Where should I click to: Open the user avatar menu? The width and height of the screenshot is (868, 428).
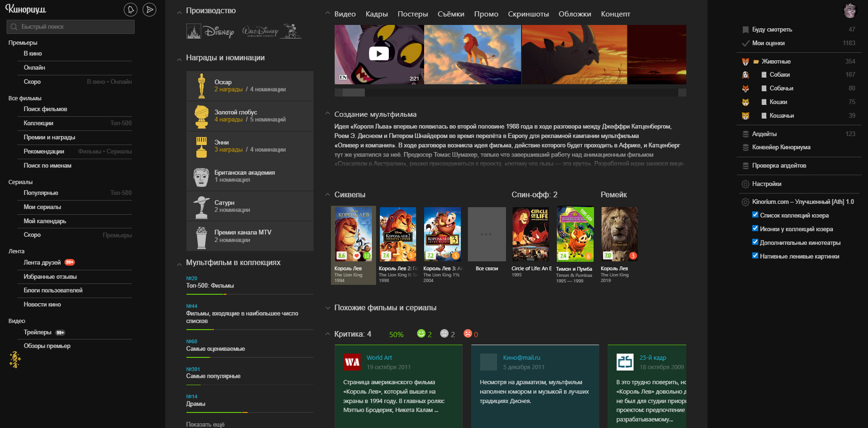[x=850, y=10]
